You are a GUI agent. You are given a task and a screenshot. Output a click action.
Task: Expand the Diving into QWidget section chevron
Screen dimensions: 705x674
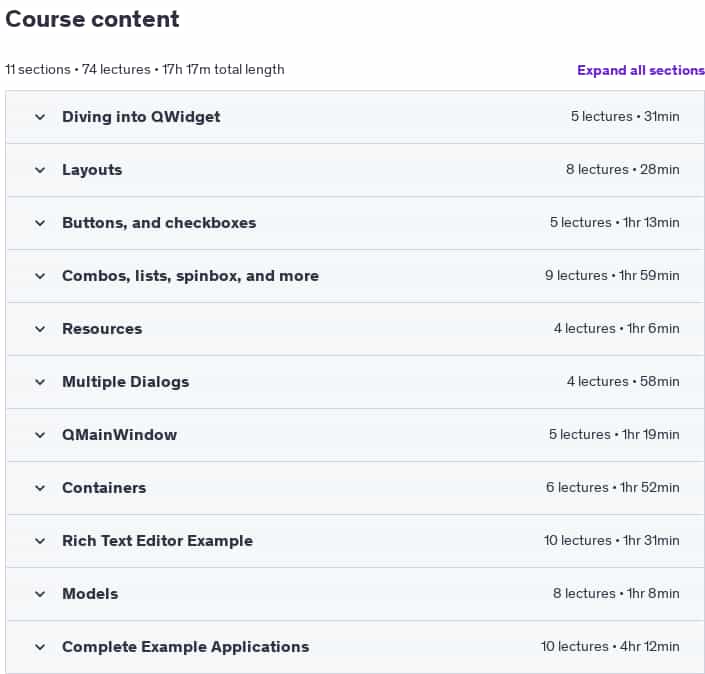(40, 117)
